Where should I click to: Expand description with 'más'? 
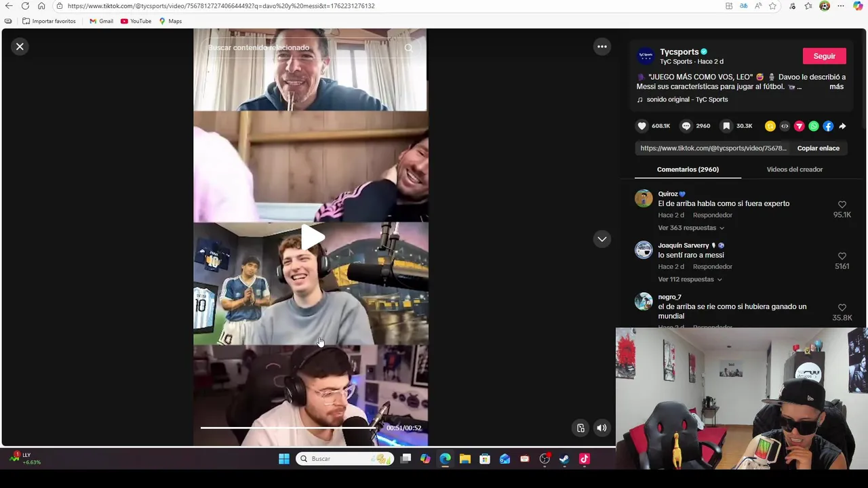[836, 87]
